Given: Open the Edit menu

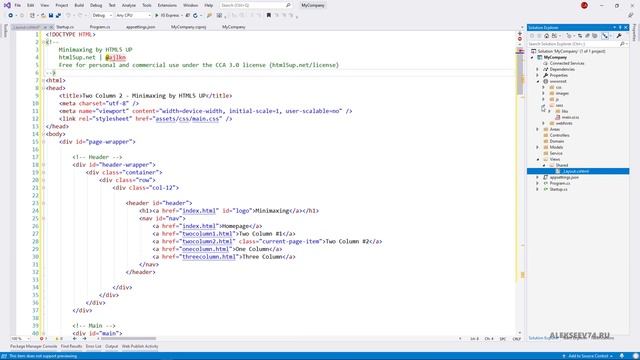Looking at the screenshot, I should pos(31,5).
